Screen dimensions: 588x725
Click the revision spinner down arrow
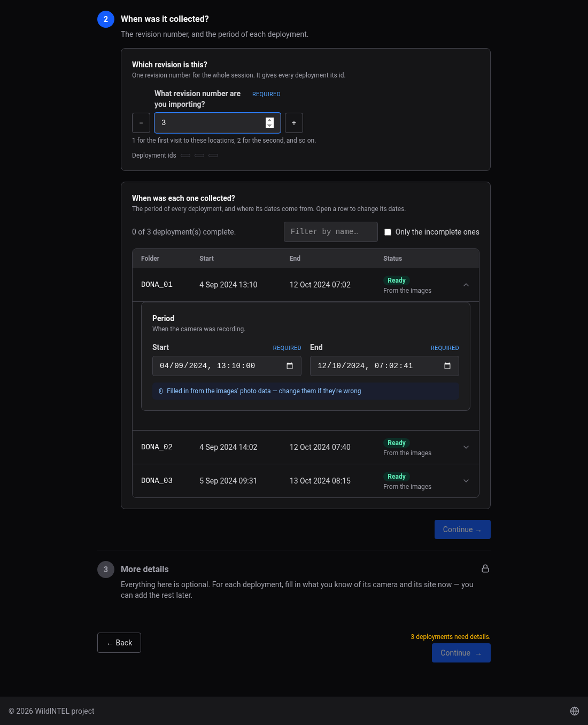[x=269, y=126]
